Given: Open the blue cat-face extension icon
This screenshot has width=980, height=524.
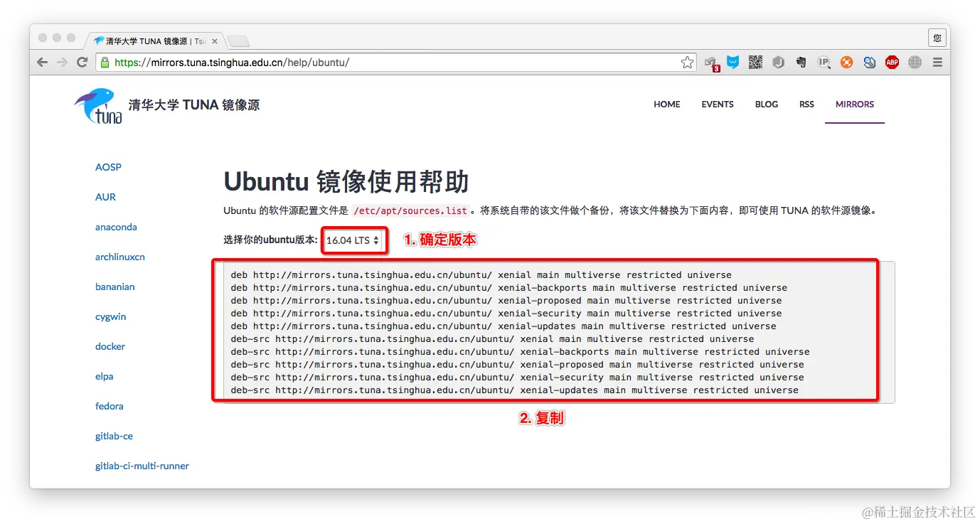Looking at the screenshot, I should coord(733,63).
